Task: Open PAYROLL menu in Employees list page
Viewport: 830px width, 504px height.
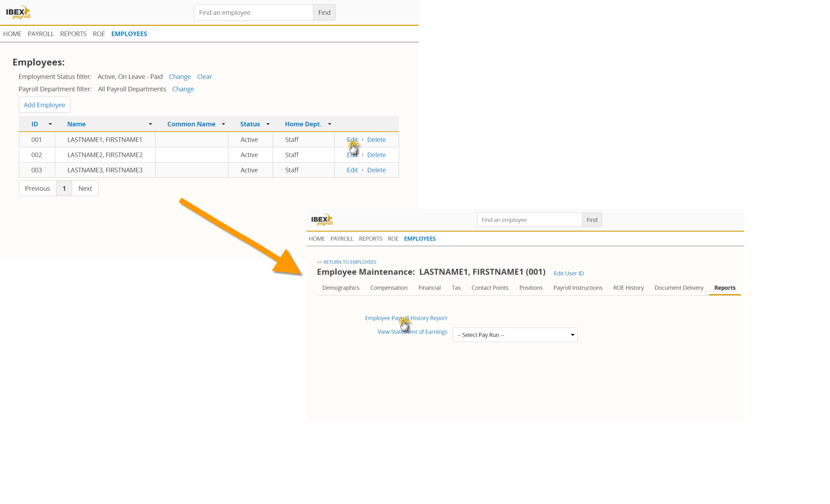Action: pyautogui.click(x=41, y=34)
